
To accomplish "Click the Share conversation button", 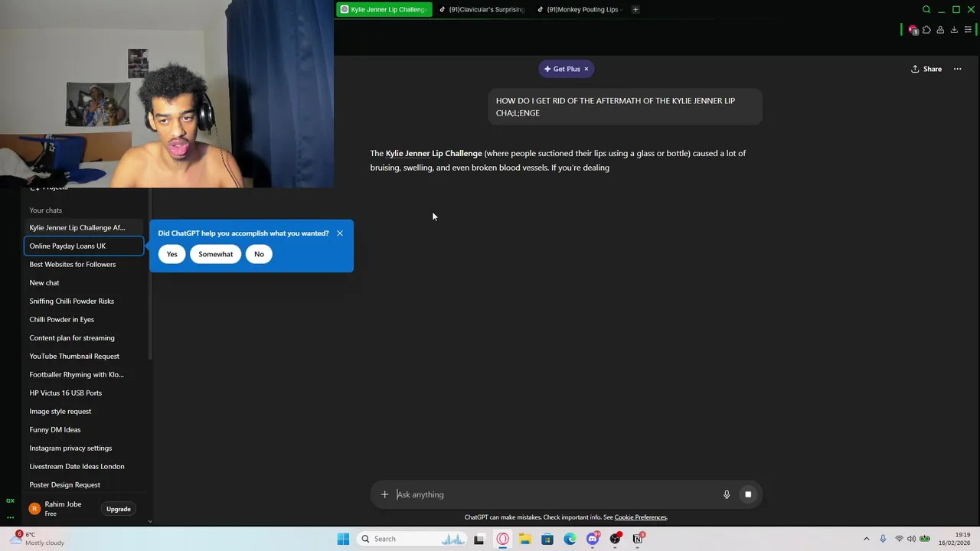I will tap(926, 69).
